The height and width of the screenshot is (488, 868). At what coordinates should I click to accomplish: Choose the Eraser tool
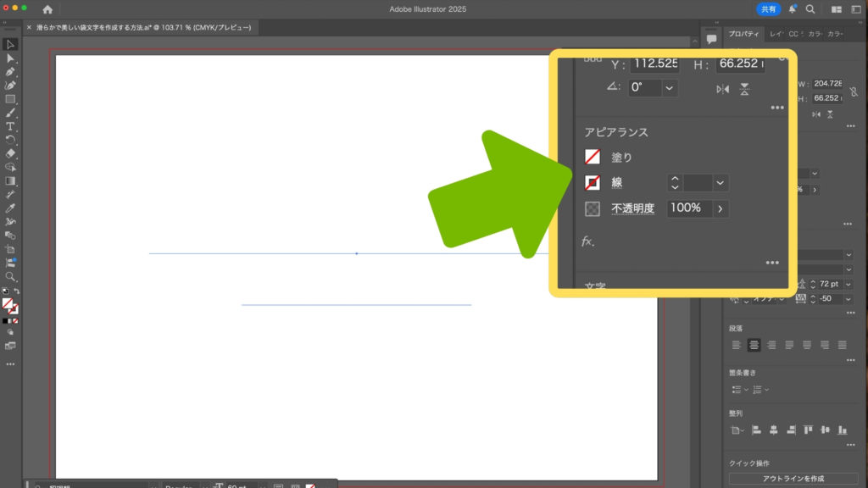10,153
